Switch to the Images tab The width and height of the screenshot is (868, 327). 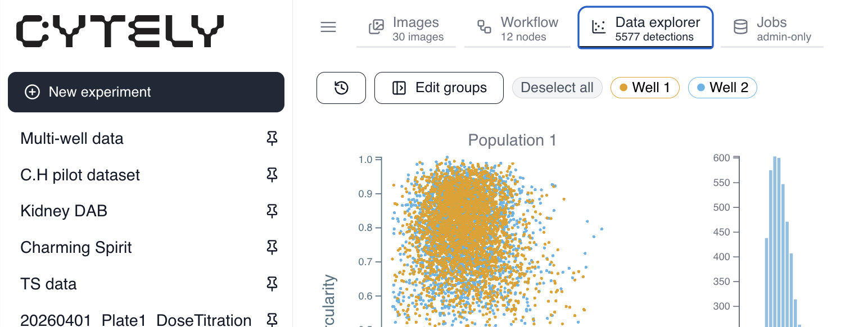tap(407, 29)
